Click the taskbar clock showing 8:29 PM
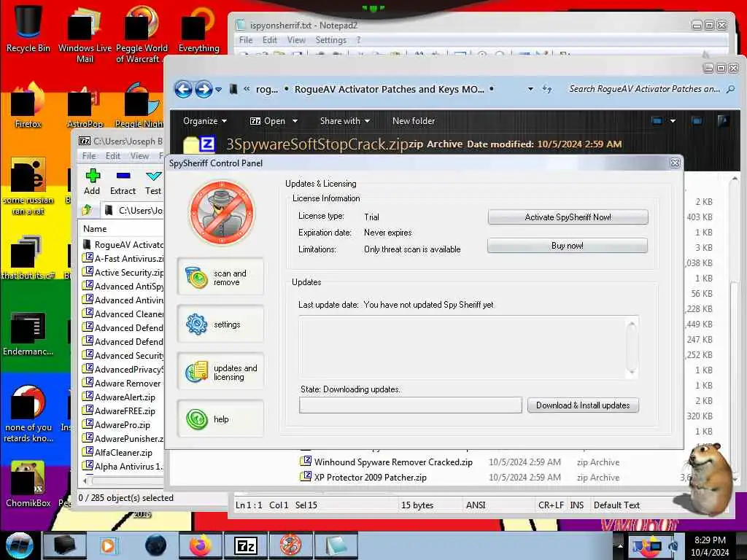Image resolution: width=747 pixels, height=560 pixels. tap(711, 546)
